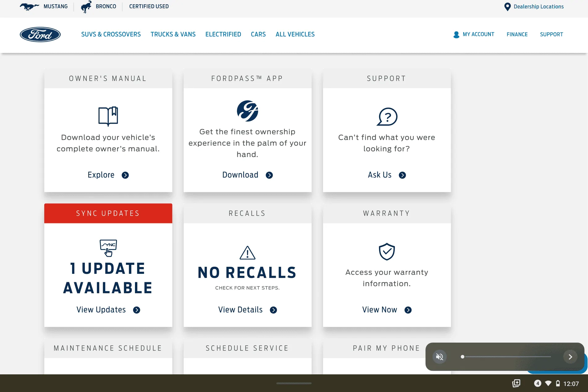Viewport: 588px width, 392px height.
Task: Click Ask Us in Support card
Action: point(380,175)
